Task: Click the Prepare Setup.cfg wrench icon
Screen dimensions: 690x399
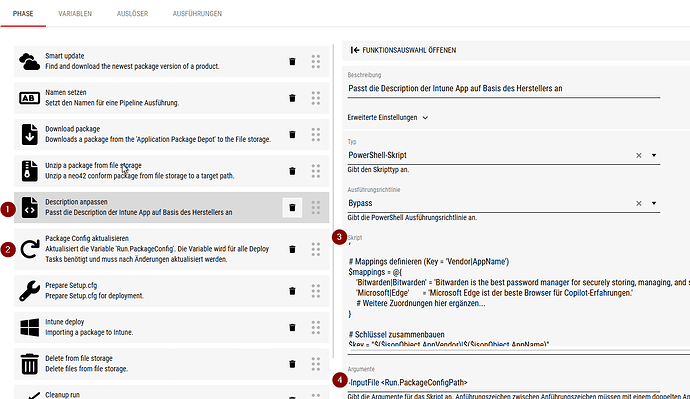Action: click(x=29, y=291)
